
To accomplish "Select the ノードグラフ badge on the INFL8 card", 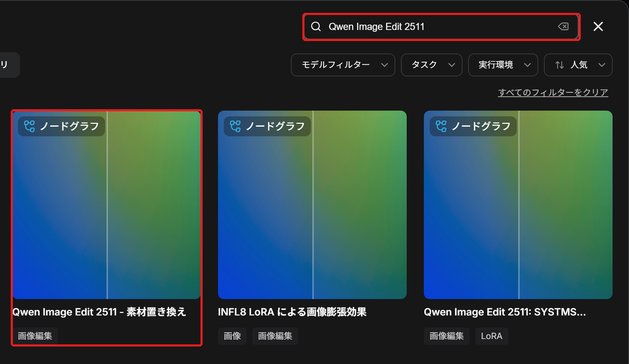I will [267, 126].
